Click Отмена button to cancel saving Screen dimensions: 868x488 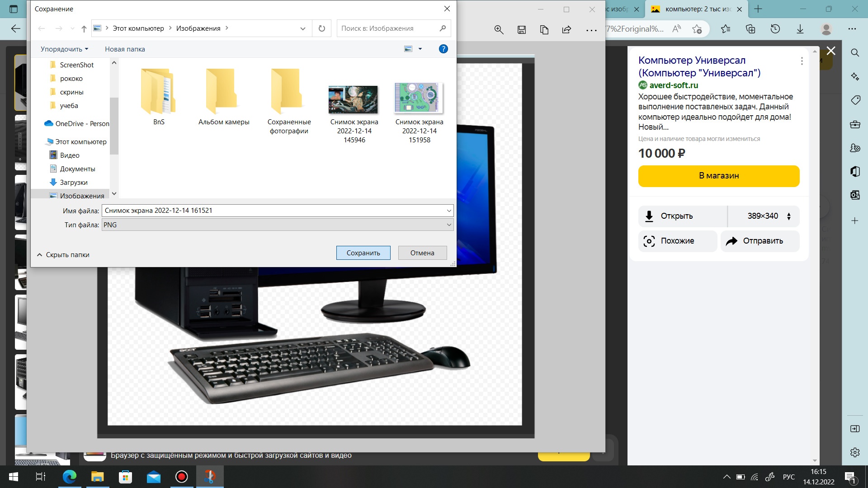click(x=423, y=252)
